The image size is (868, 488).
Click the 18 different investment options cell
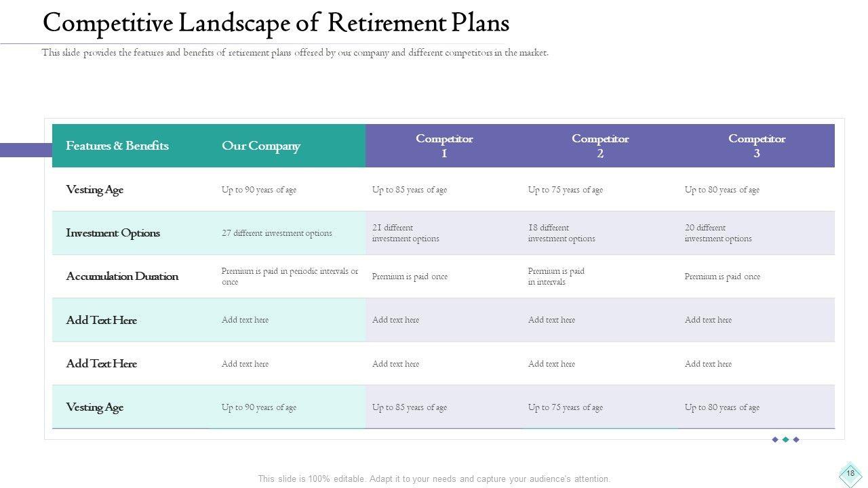click(561, 233)
